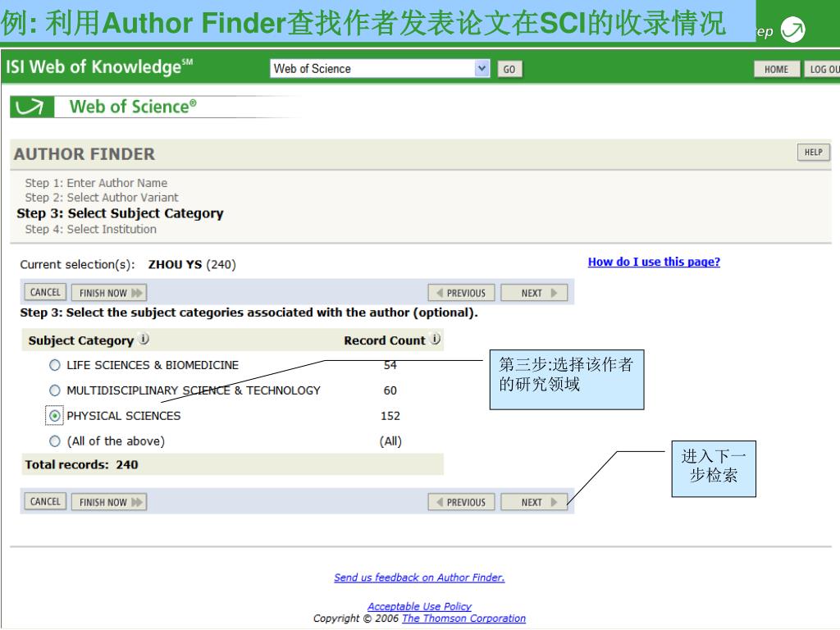Image resolution: width=840 pixels, height=630 pixels.
Task: Click the GO button beside database selector
Action: click(x=509, y=69)
